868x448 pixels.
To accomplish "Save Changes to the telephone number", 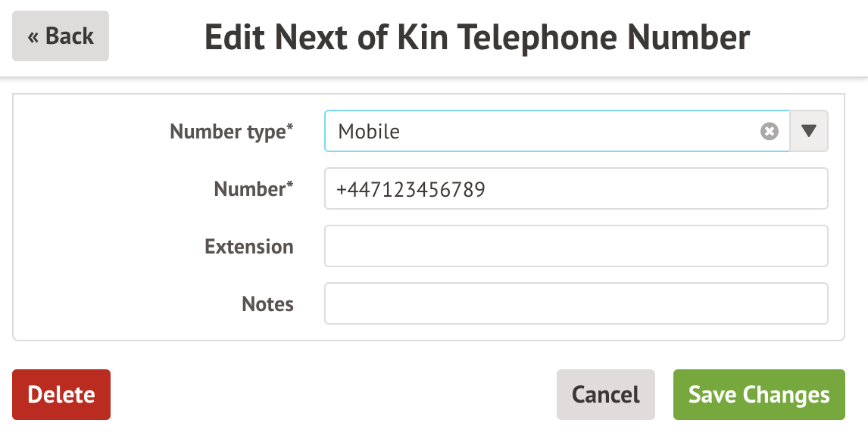I will coord(759,394).
